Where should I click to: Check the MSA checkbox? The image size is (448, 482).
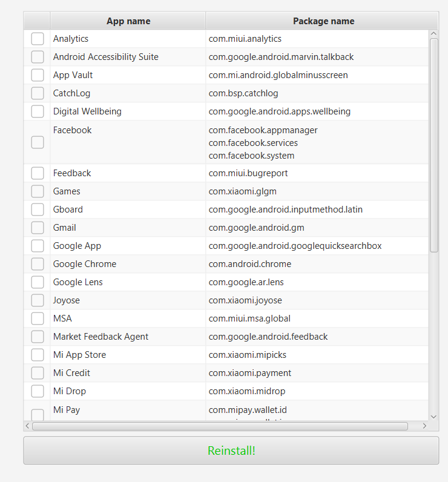[38, 318]
